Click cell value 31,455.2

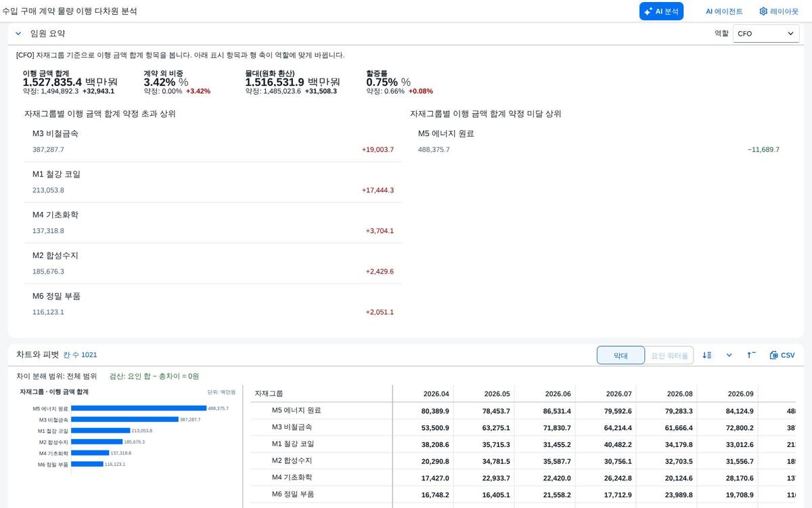point(557,444)
